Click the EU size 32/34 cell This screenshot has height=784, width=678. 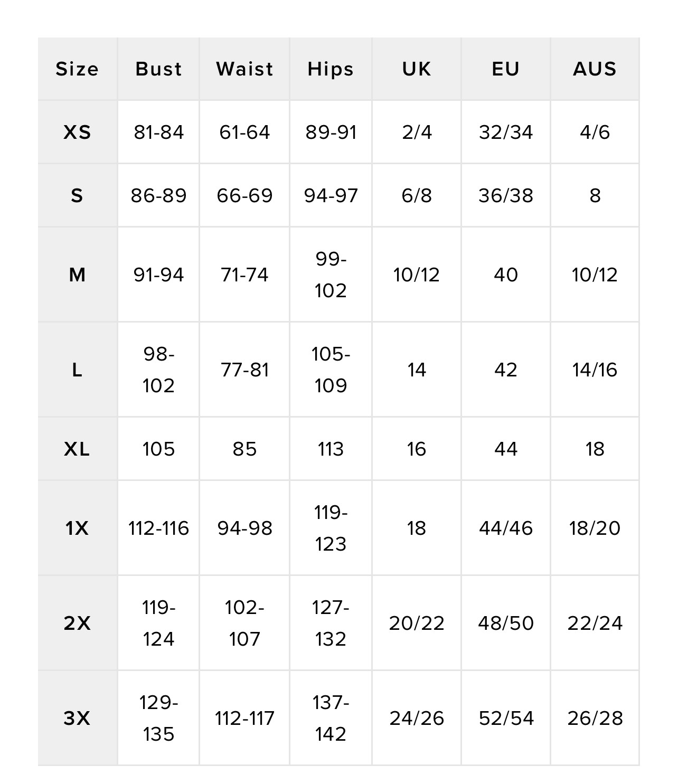506,132
